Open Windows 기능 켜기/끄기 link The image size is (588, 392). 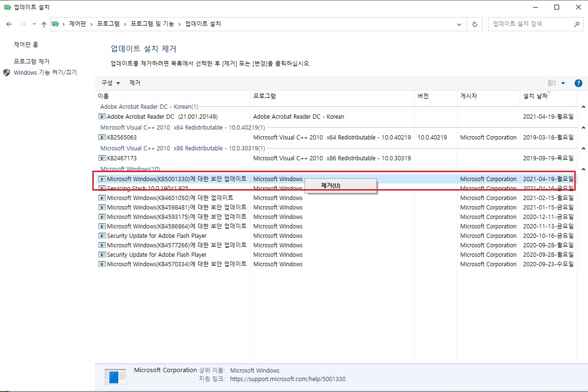(45, 72)
